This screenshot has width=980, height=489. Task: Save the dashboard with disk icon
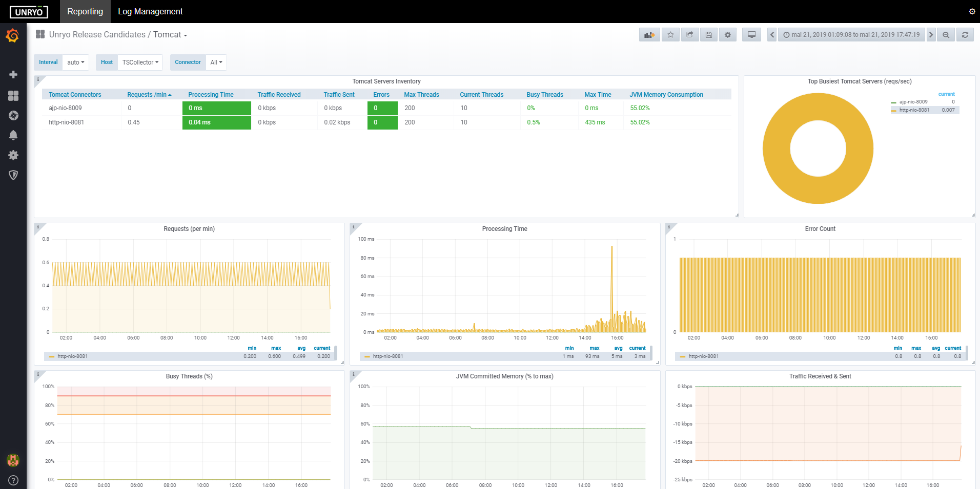pos(709,35)
